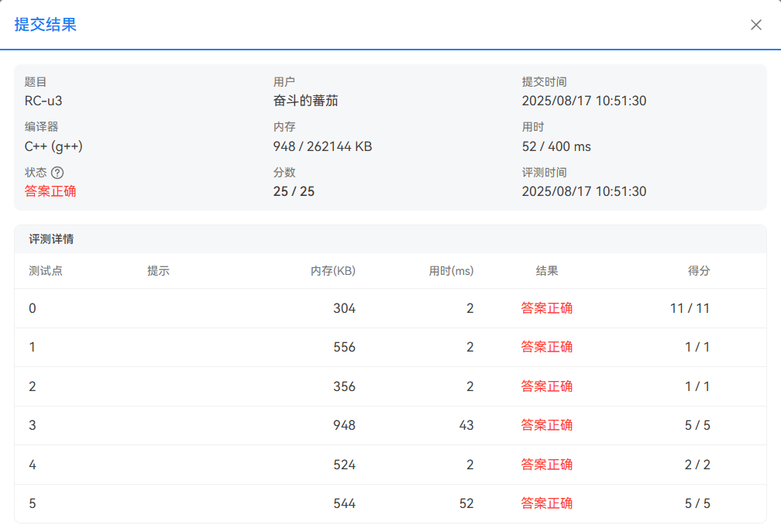Click the time value 52 / 400 ms

(556, 146)
